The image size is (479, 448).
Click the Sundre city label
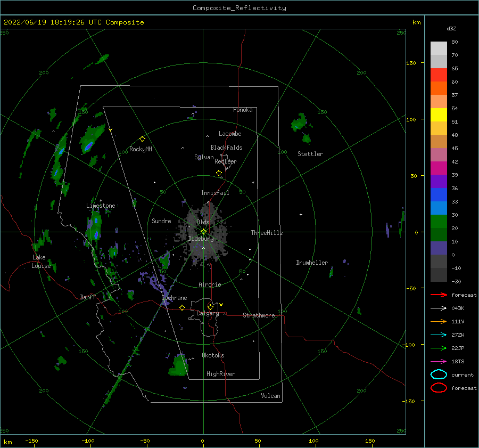(x=161, y=221)
